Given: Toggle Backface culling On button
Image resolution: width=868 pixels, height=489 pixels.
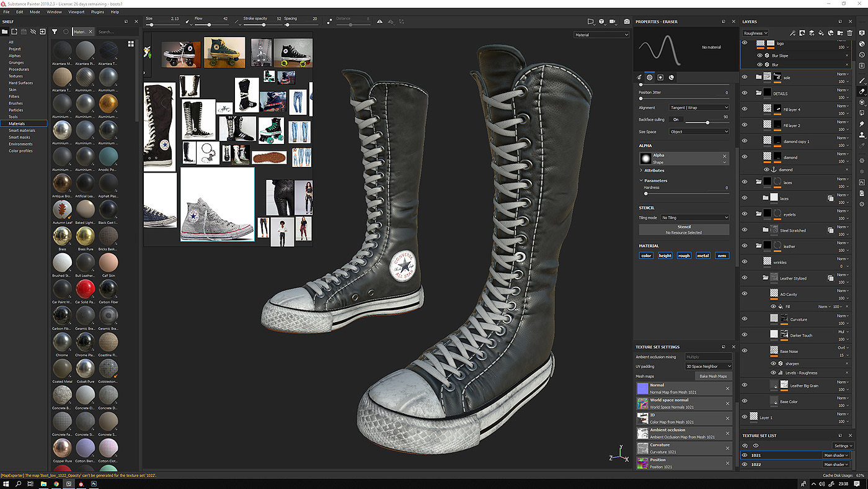Looking at the screenshot, I should point(676,119).
